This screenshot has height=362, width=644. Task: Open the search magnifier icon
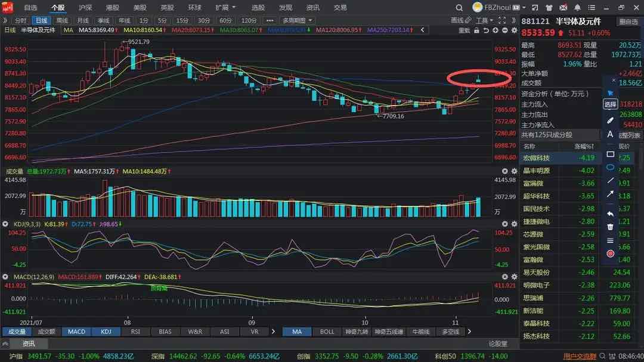pos(459,7)
